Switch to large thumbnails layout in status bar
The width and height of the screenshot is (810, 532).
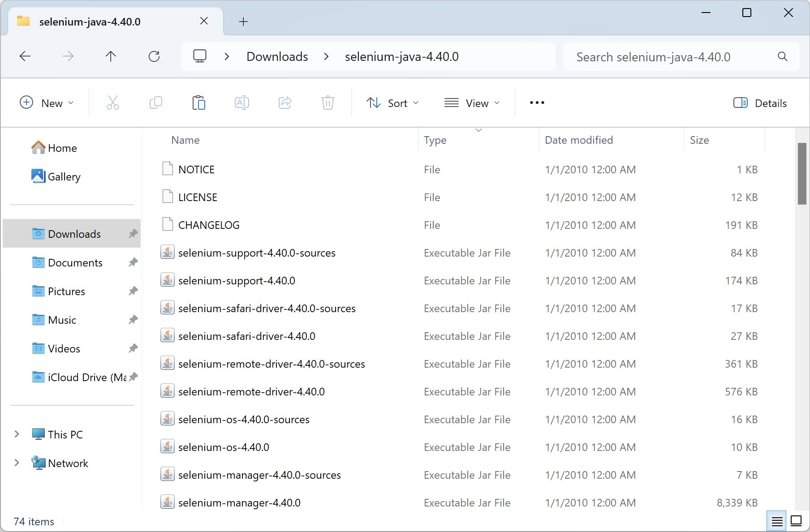tap(797, 521)
